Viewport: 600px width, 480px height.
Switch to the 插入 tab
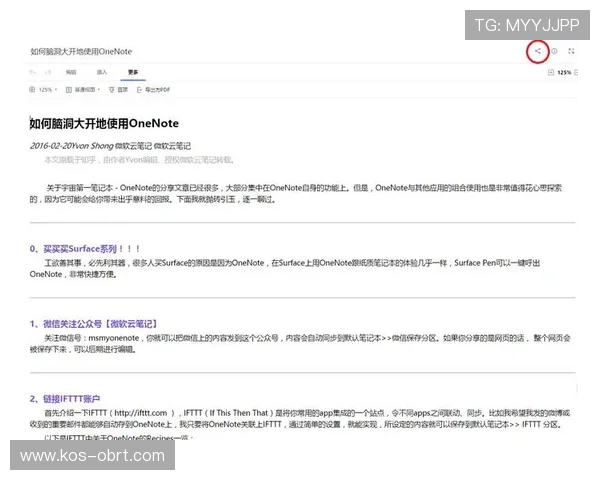tap(102, 72)
